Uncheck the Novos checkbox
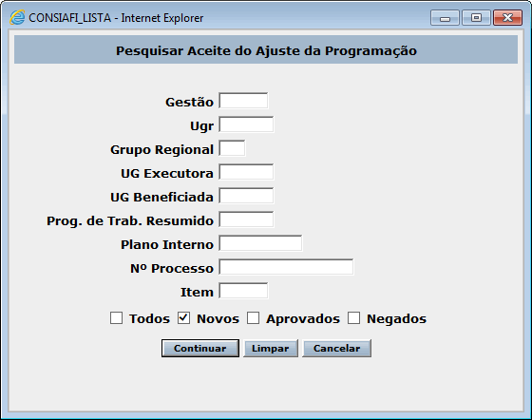Screen dimensions: 532x420 click(183, 318)
